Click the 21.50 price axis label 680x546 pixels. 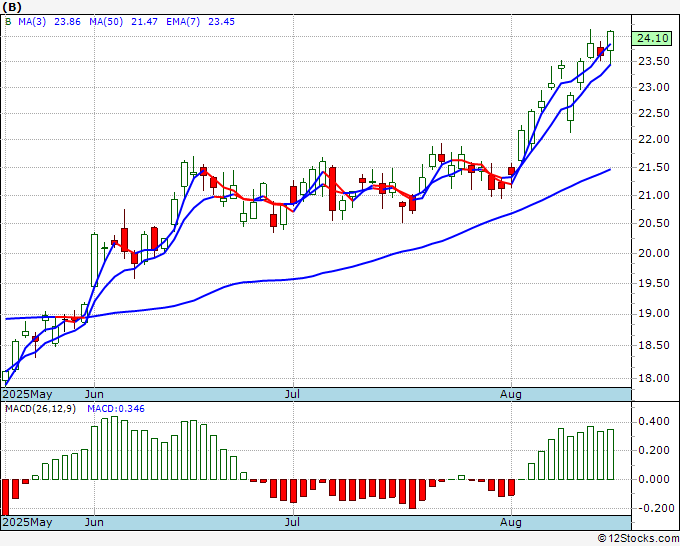pos(654,167)
